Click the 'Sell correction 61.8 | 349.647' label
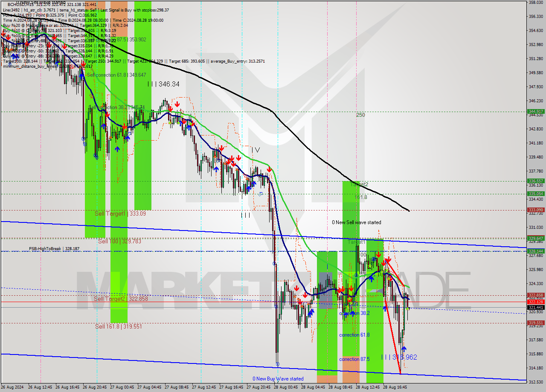This screenshot has width=546, height=392. pos(116,75)
